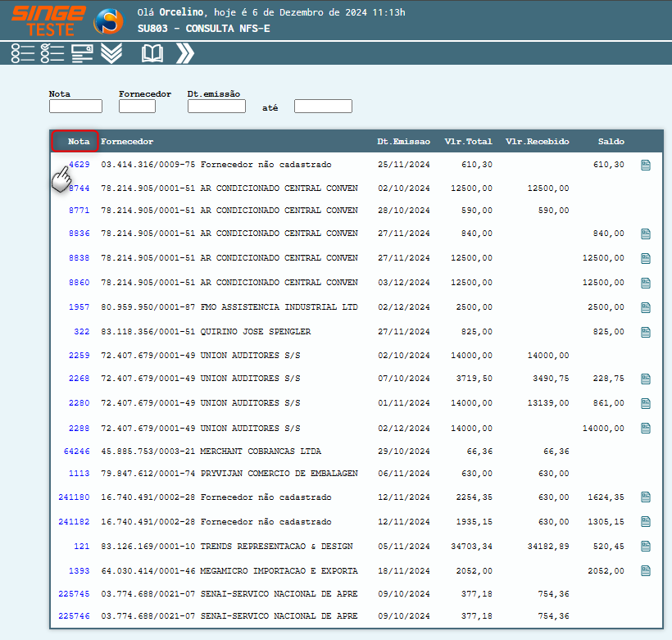Sort by the Nota column header
Screen dimensions: 672x640
pos(79,142)
